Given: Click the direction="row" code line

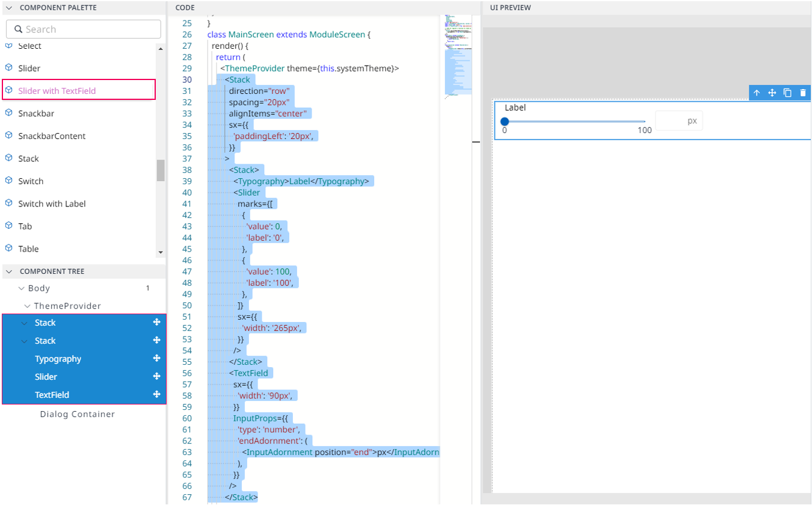Looking at the screenshot, I should 259,91.
